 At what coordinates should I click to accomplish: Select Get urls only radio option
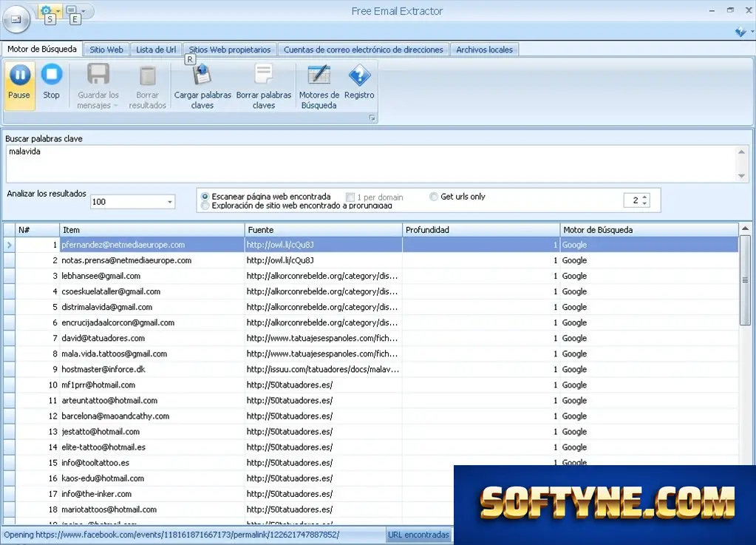pyautogui.click(x=434, y=196)
